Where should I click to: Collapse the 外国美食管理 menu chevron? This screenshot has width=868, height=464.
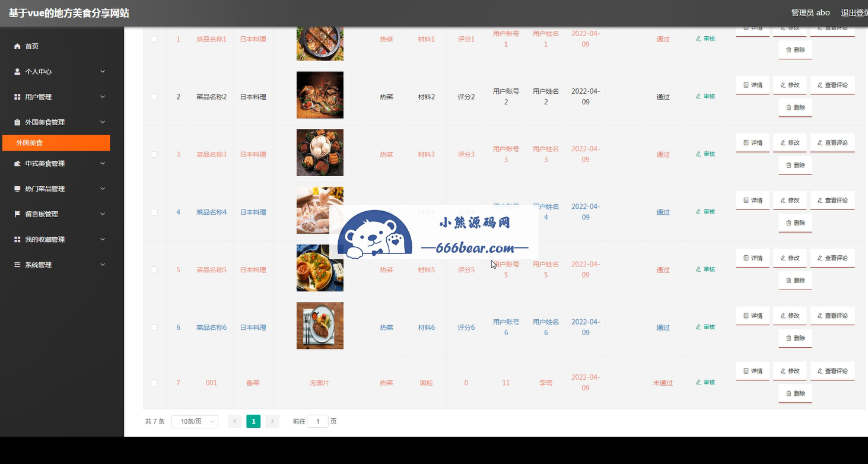click(103, 122)
